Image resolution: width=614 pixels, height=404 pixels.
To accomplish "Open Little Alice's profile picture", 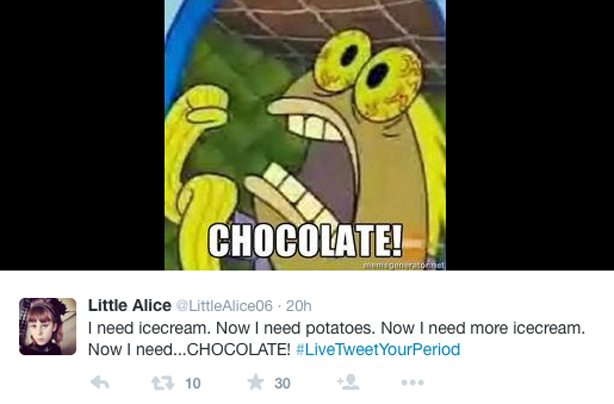I will tap(48, 326).
